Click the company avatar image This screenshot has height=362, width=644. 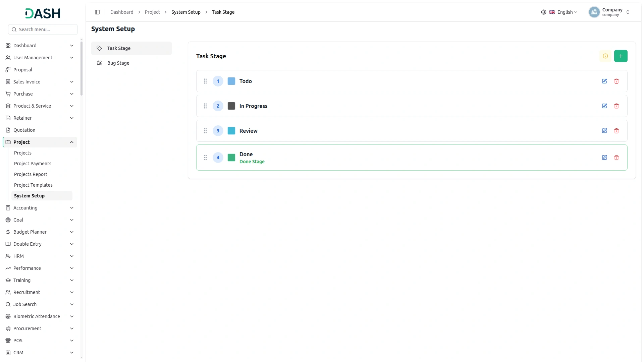(x=594, y=12)
